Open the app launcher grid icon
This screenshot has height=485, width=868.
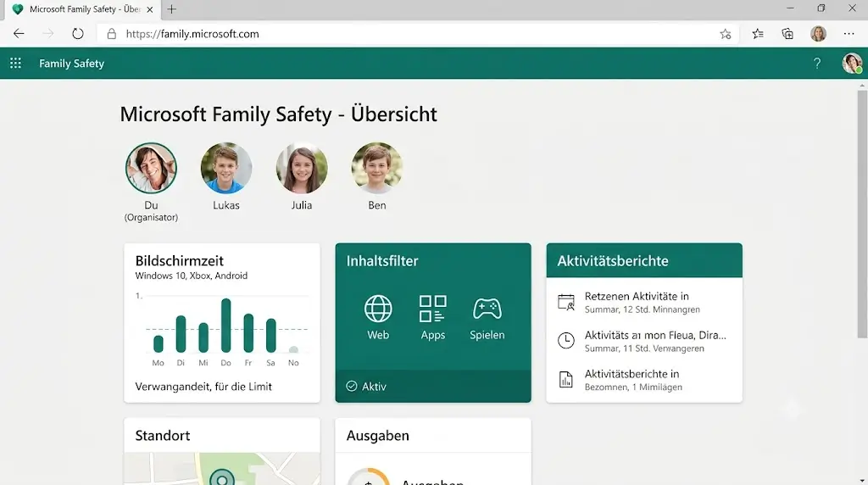15,63
